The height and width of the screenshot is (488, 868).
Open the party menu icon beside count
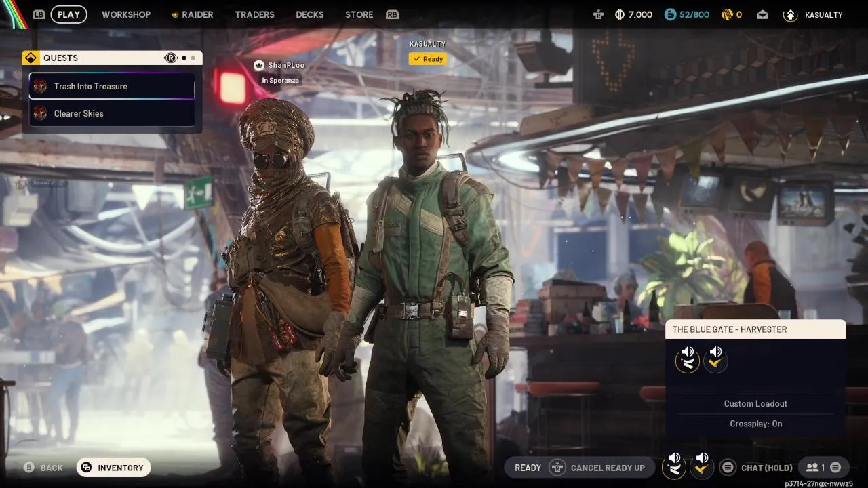pos(835,468)
